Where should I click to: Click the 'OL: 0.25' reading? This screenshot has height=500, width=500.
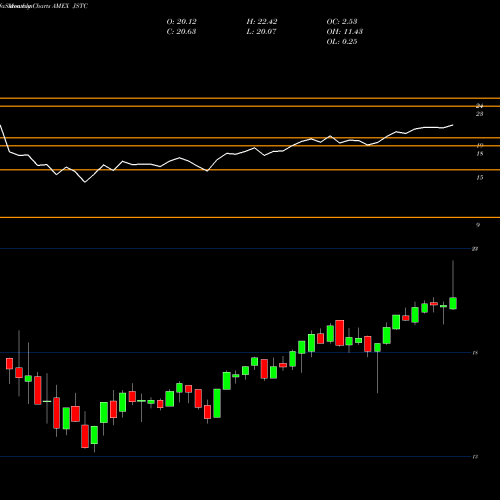(x=342, y=42)
